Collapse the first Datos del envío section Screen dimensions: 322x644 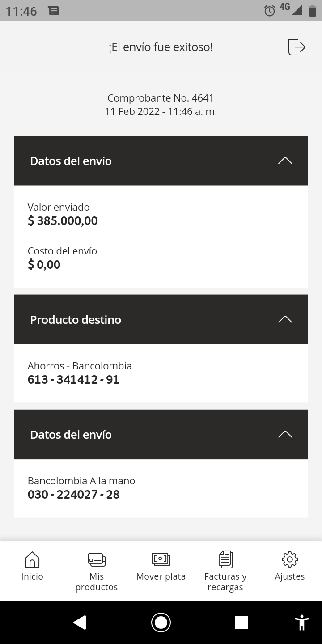pos(285,161)
